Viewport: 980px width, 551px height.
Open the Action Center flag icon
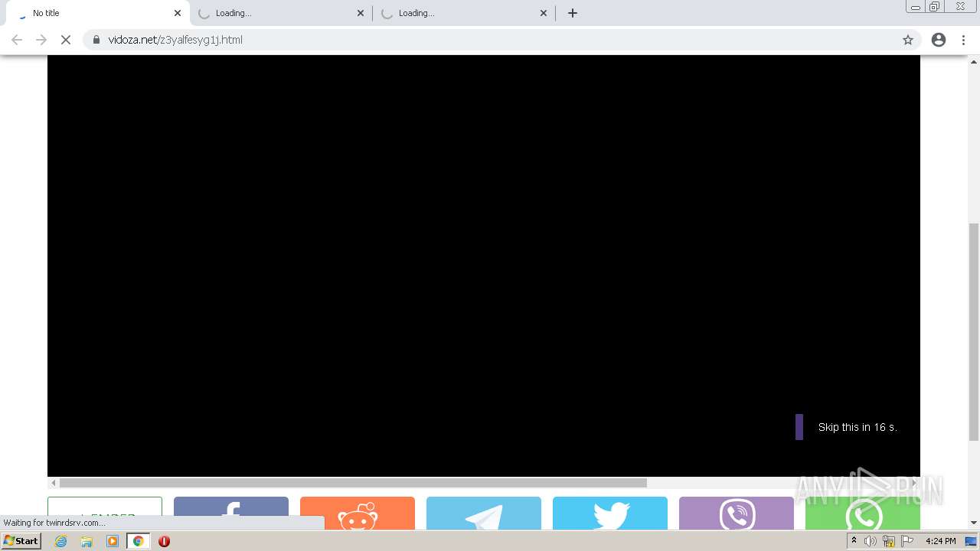(907, 541)
